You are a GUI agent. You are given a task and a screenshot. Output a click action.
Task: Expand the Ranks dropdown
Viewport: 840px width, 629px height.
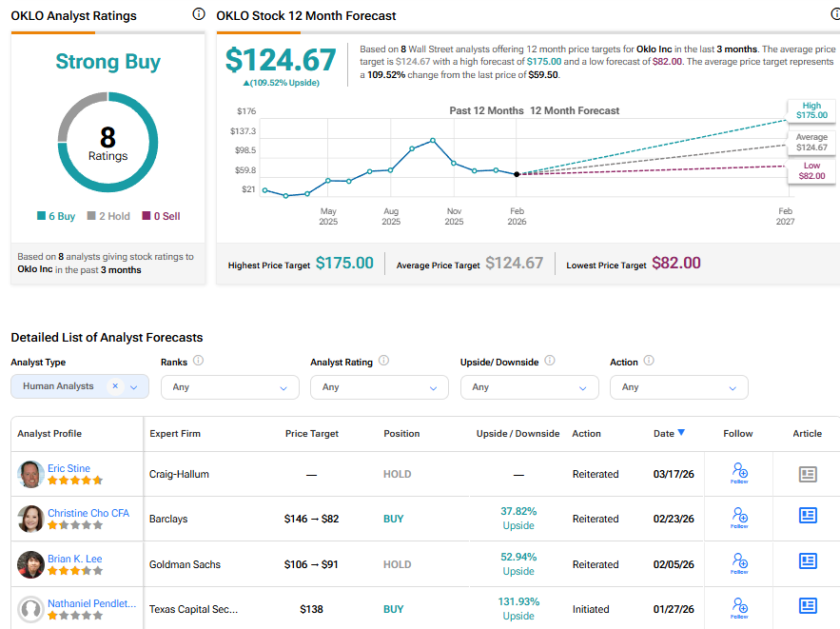coord(229,387)
